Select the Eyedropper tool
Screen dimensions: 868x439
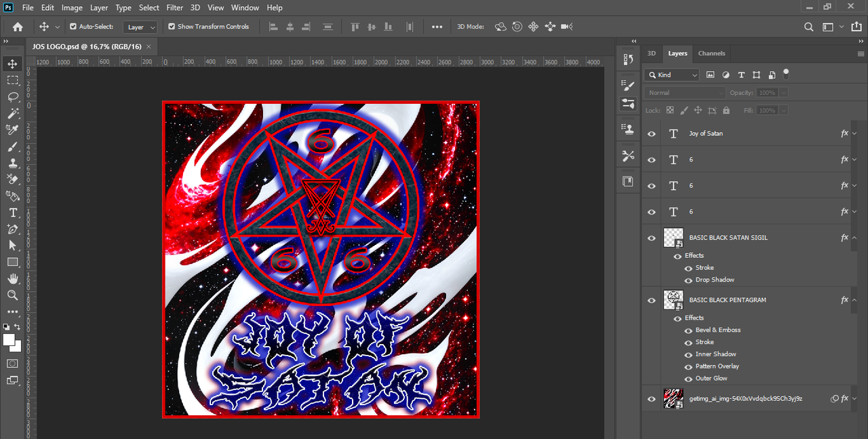click(x=13, y=130)
